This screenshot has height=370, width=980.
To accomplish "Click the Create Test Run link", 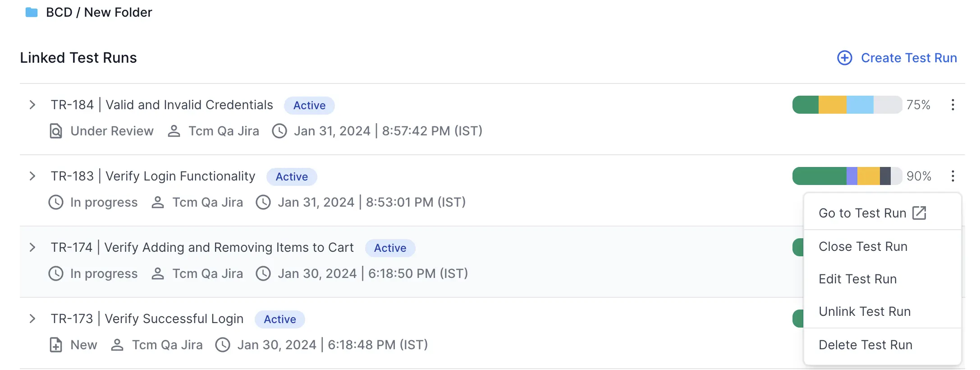I will [x=909, y=58].
